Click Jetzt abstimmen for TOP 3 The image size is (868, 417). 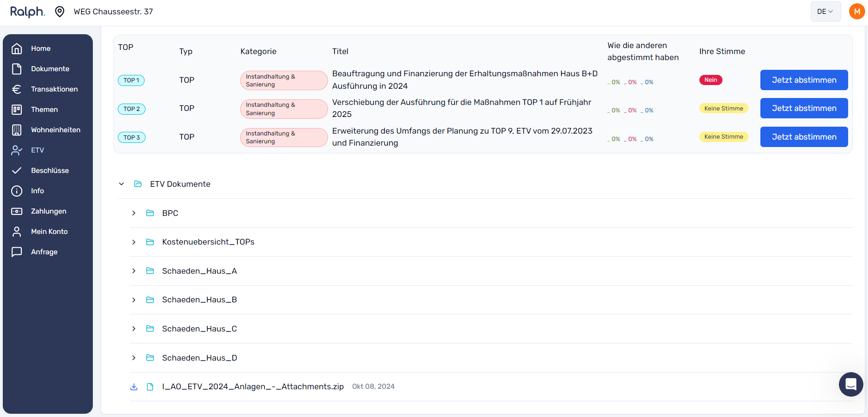pyautogui.click(x=804, y=137)
